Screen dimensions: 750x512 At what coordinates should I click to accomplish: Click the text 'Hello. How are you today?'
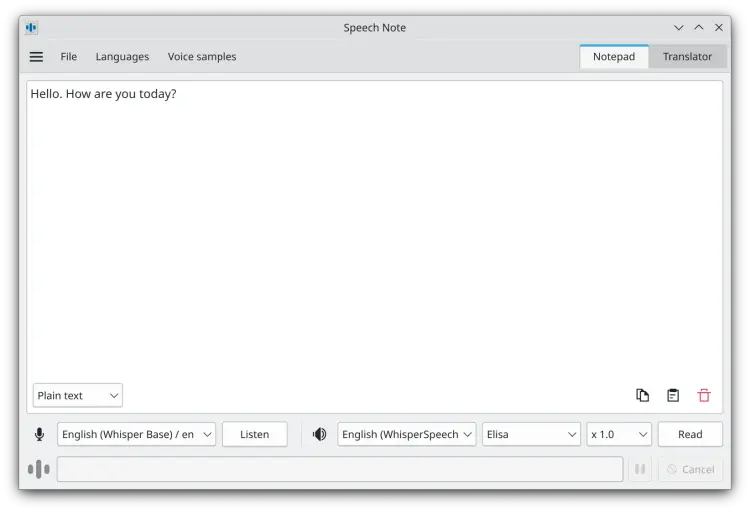103,94
